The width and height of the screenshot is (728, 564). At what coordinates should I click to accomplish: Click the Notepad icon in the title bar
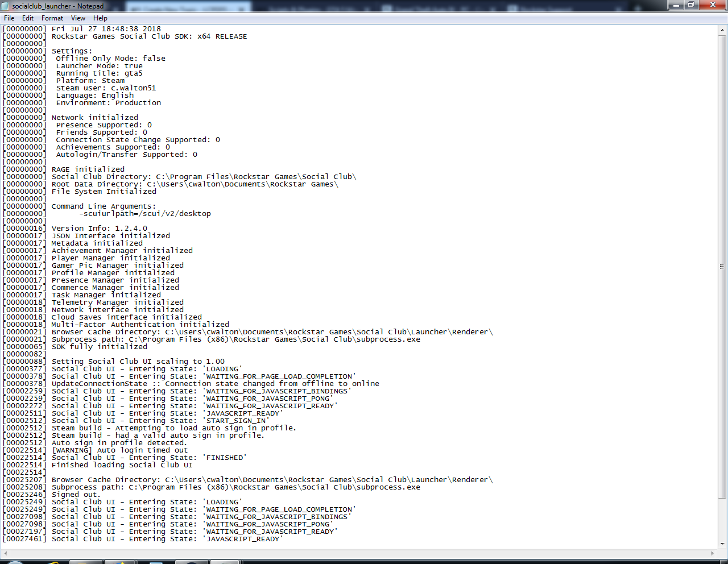point(6,6)
